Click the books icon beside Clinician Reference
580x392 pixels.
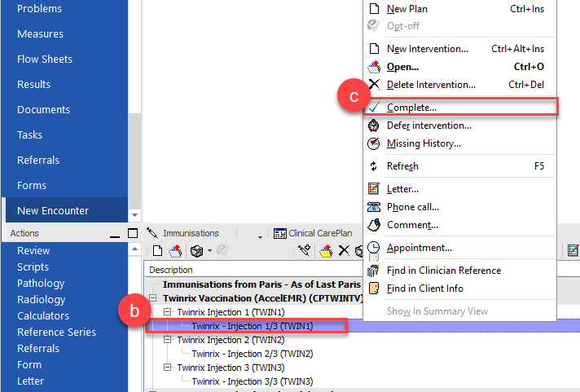click(x=373, y=271)
